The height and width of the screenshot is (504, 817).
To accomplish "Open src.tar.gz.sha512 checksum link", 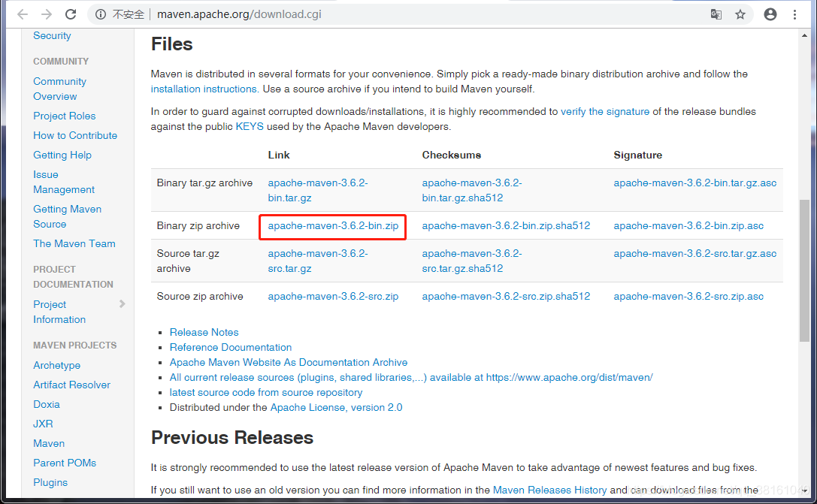I will [472, 261].
